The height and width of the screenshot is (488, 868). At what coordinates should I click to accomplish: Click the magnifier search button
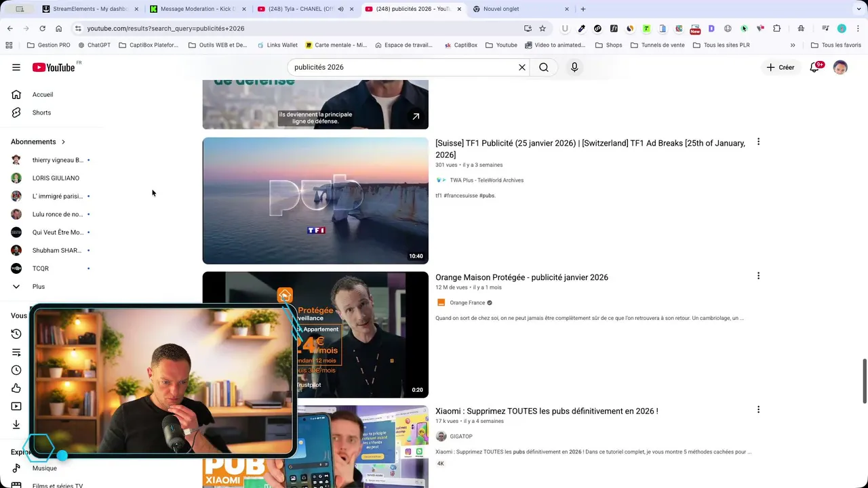coord(544,67)
